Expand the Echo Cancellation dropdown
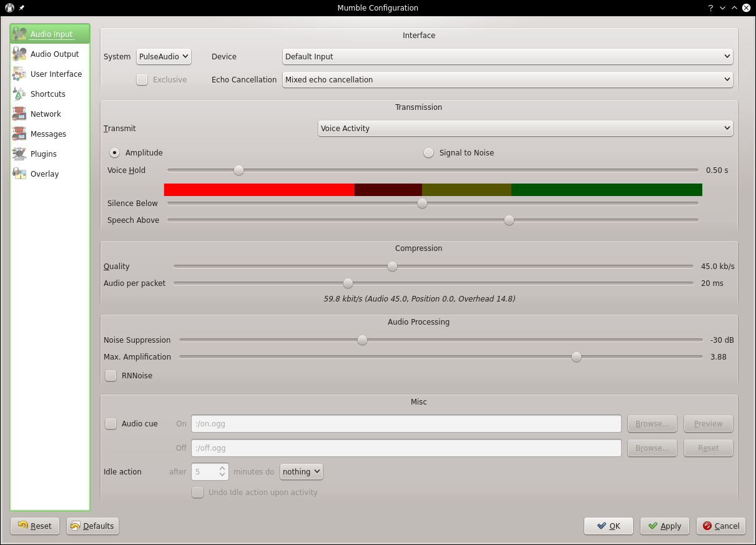Screen dimensions: 756x545 point(508,80)
